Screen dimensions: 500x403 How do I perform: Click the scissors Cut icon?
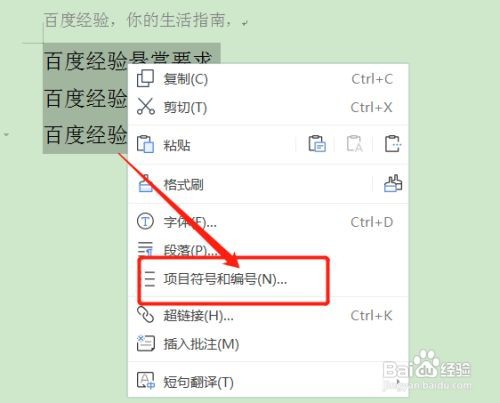(146, 107)
